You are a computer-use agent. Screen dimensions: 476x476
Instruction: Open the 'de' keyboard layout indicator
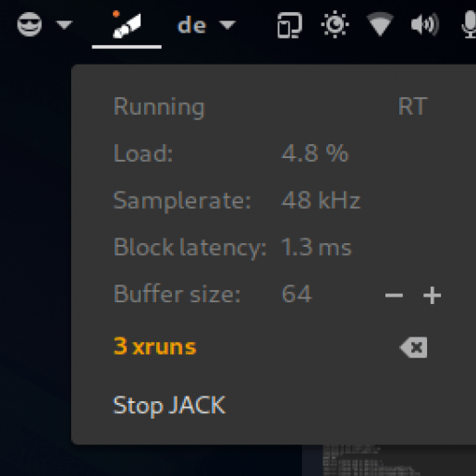191,25
